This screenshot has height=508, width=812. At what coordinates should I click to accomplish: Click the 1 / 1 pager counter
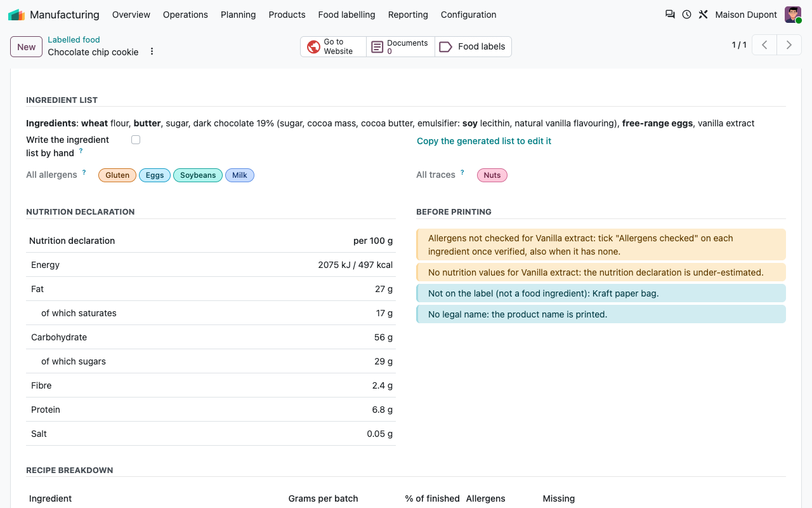tap(739, 45)
